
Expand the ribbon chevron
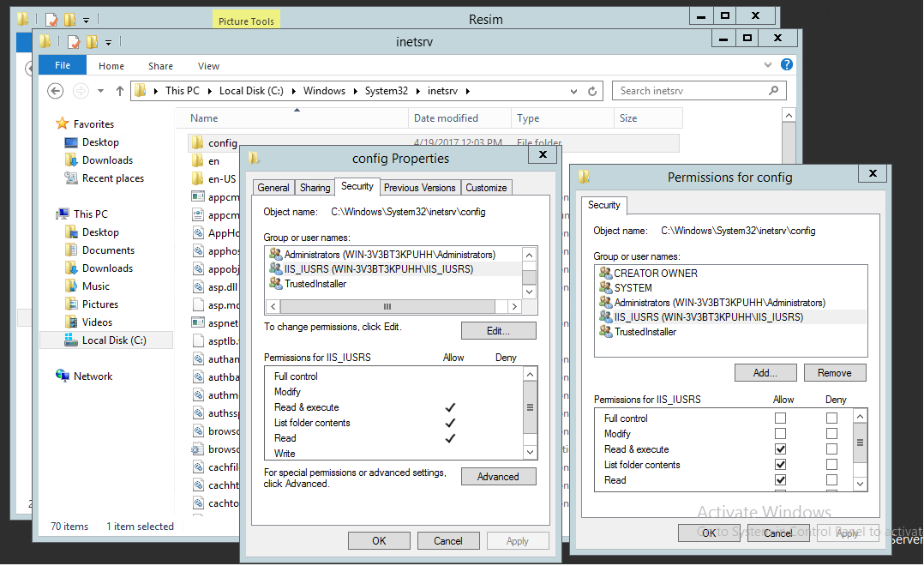(768, 65)
